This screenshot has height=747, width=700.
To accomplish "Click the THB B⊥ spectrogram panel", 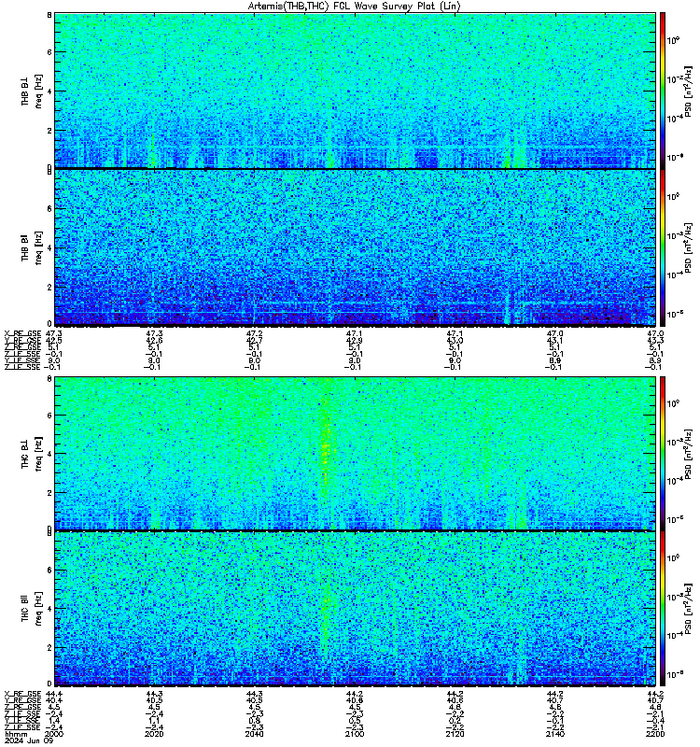I will coord(356,91).
